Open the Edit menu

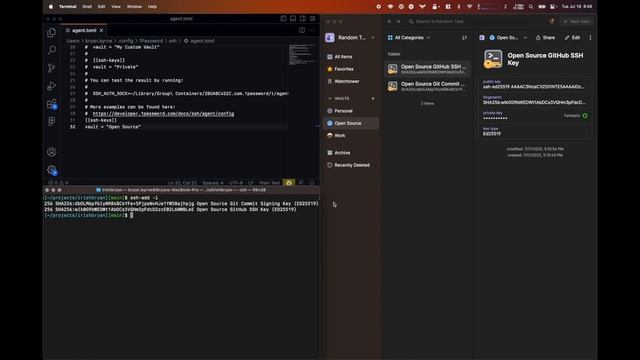pos(101,7)
